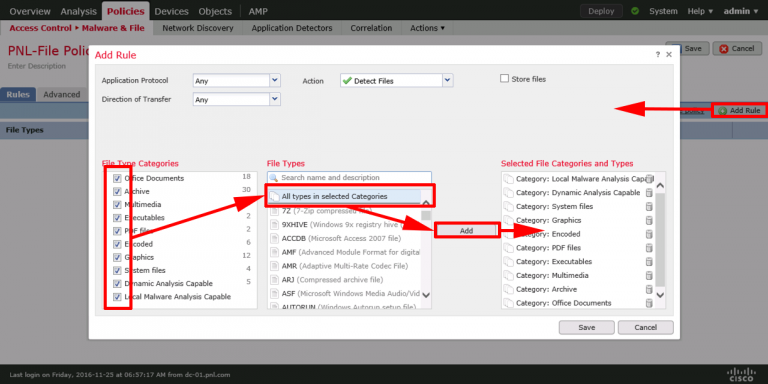This screenshot has width=768, height=384.
Task: Open the System link
Action: pos(663,11)
